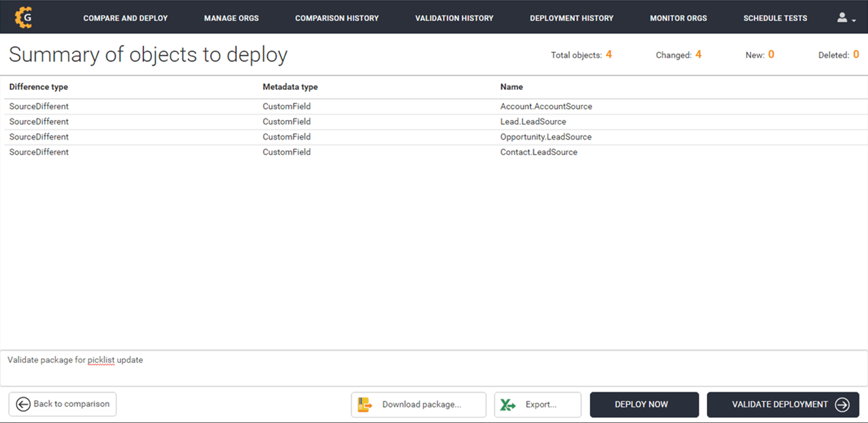Click the back arrow circle icon

23,404
